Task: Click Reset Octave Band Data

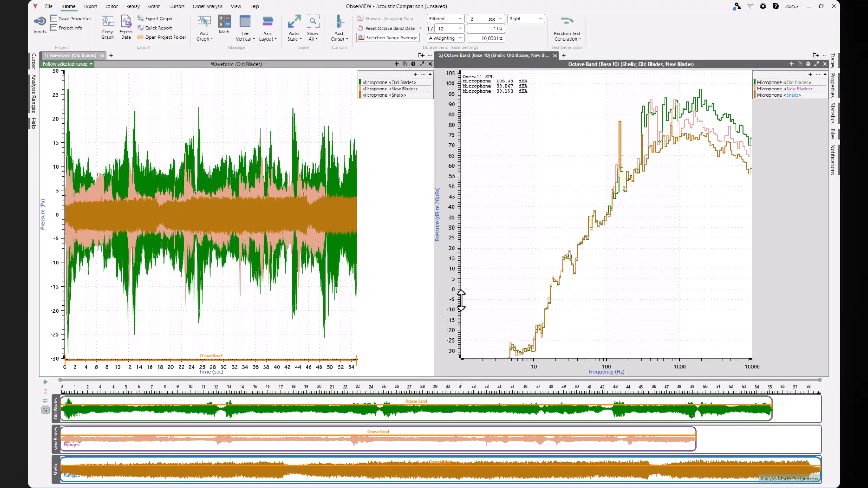Action: tap(386, 28)
